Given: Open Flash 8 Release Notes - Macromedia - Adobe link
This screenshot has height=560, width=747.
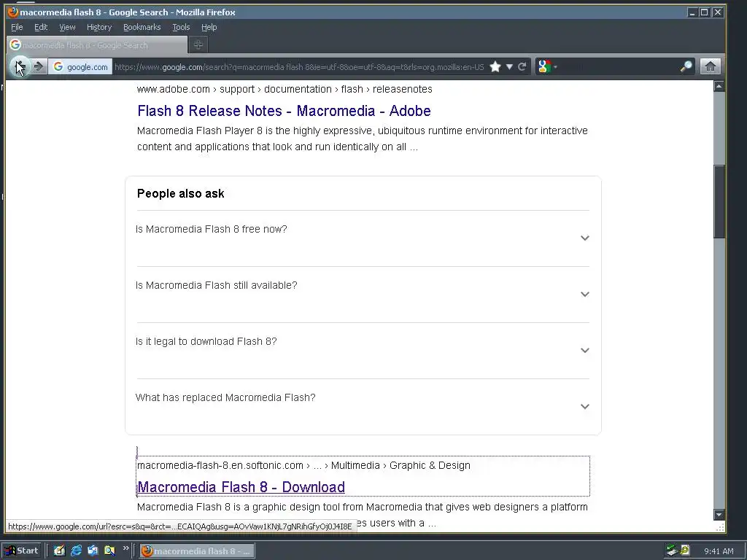Looking at the screenshot, I should (284, 111).
